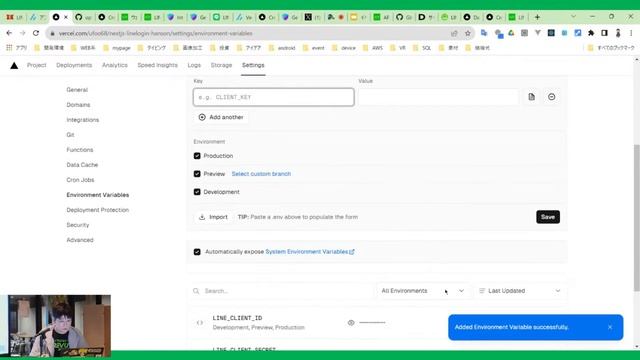Open the Last Updated sort dropdown
Image resolution: width=640 pixels, height=360 pixels.
[520, 291]
